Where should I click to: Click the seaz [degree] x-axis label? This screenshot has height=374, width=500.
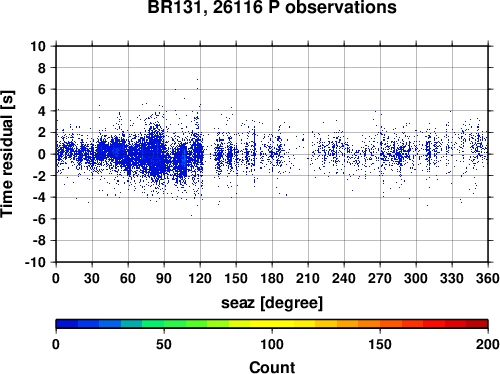(272, 303)
